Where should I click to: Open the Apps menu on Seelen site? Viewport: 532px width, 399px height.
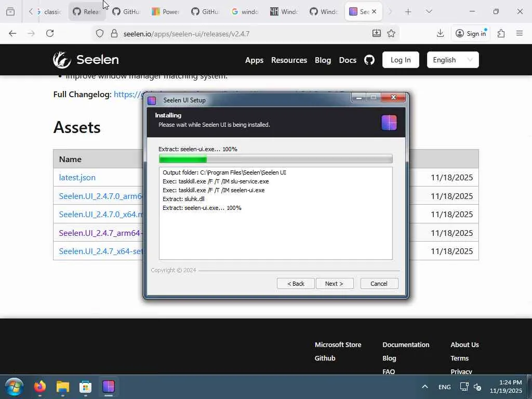pyautogui.click(x=254, y=60)
